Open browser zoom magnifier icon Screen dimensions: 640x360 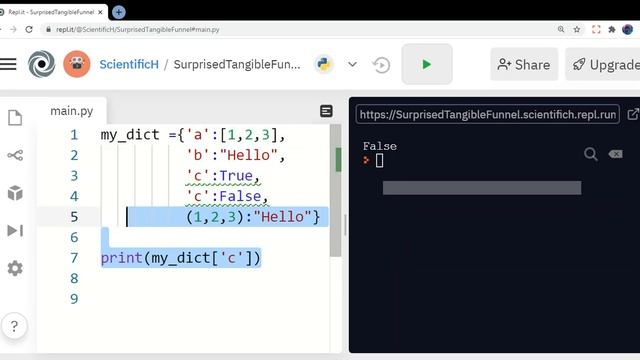point(561,29)
